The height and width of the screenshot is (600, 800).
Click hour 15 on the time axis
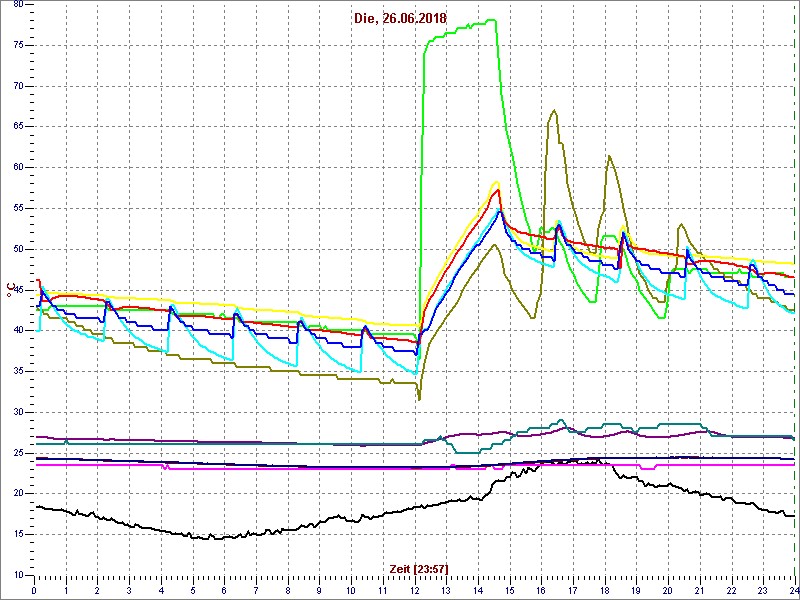510,590
